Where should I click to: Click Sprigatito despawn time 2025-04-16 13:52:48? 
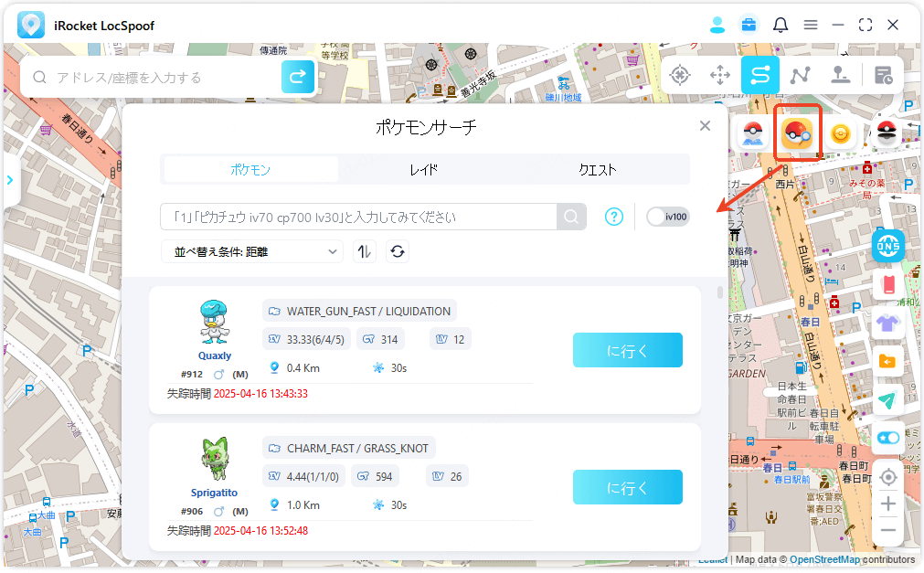point(260,531)
